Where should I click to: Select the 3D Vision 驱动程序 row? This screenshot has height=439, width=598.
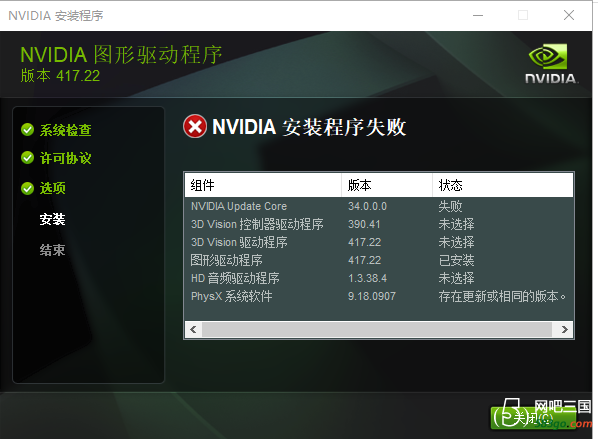pyautogui.click(x=379, y=242)
